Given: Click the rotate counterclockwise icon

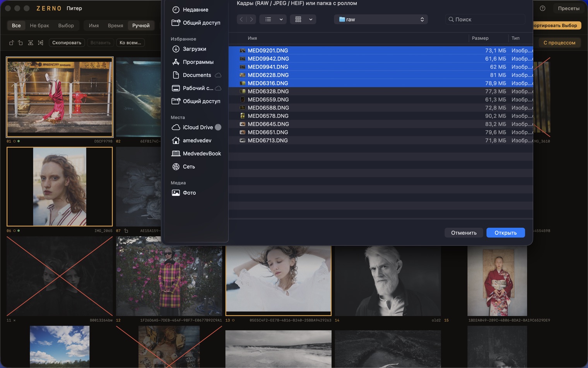Looking at the screenshot, I should [11, 43].
